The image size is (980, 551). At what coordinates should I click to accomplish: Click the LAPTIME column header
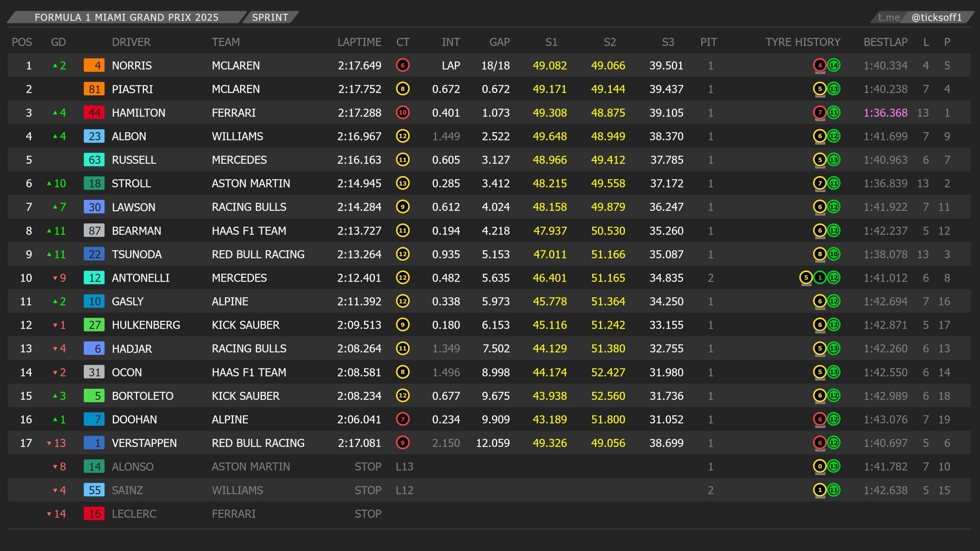tap(359, 42)
